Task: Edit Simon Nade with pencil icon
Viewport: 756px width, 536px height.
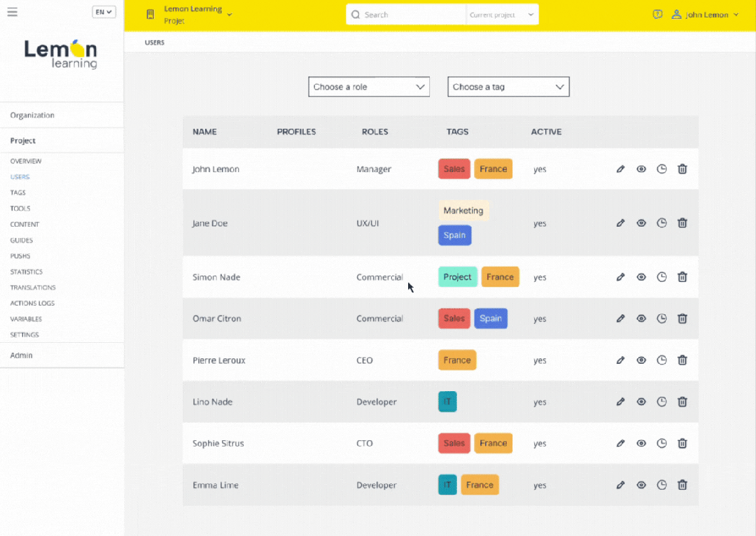Action: [620, 277]
